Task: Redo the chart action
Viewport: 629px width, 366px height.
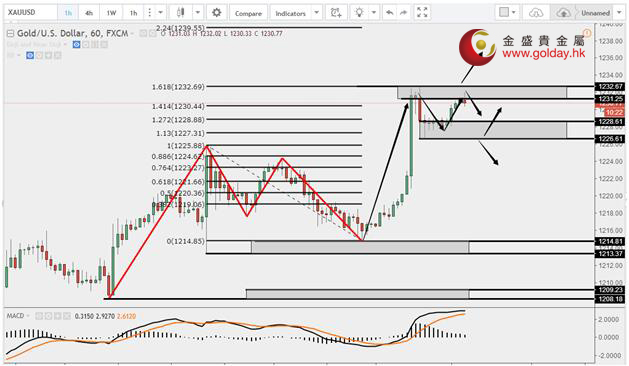Action: (x=404, y=13)
